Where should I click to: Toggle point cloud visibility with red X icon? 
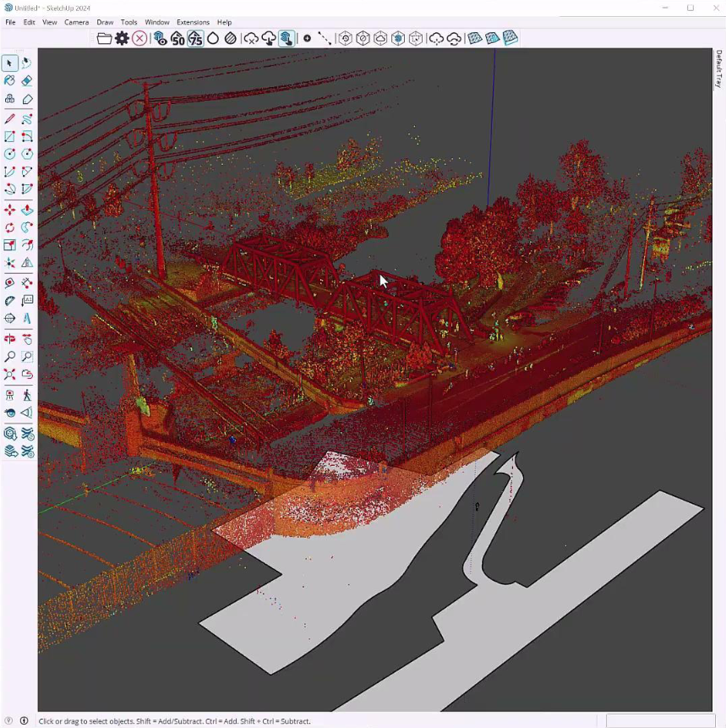[141, 38]
